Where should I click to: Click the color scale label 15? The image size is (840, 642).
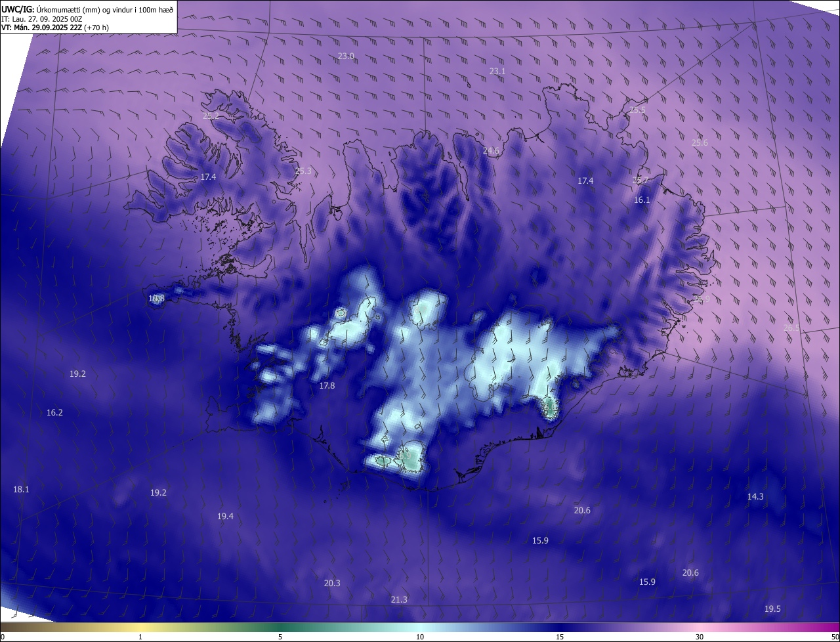click(560, 637)
